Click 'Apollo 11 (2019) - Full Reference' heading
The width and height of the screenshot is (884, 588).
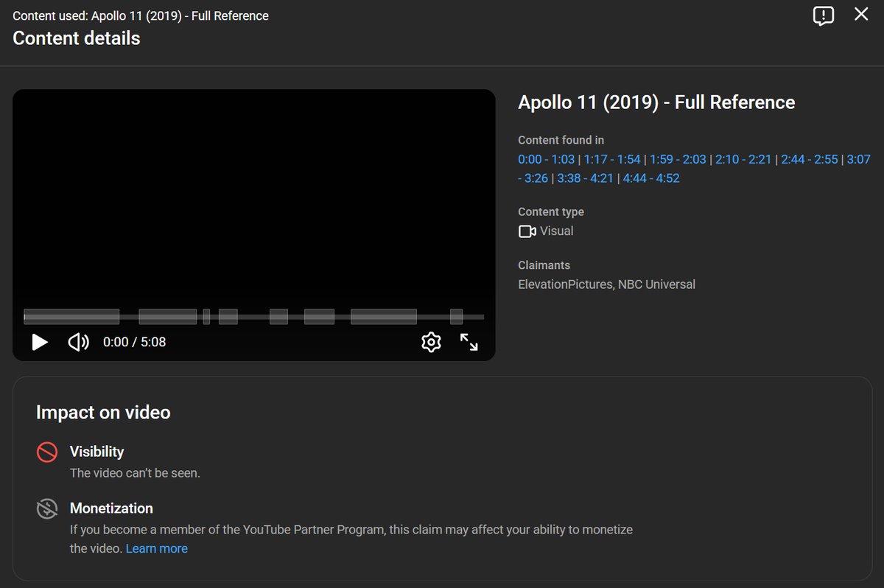656,102
